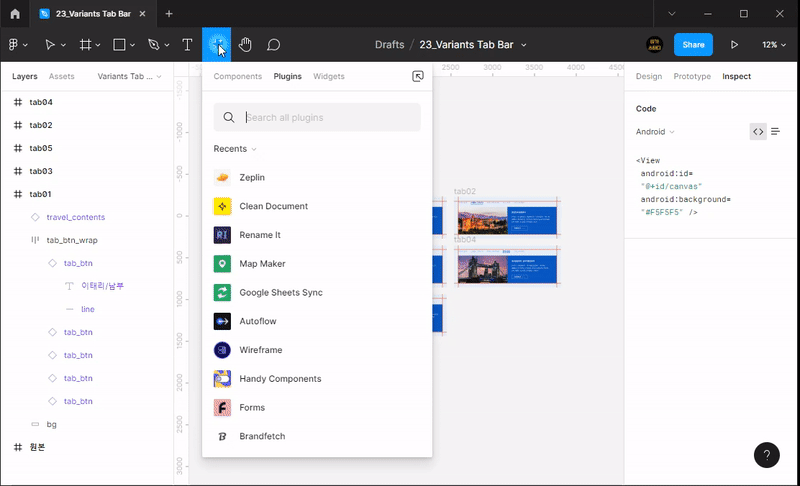Run the Rename It plugin
The height and width of the screenshot is (486, 800).
tap(317, 235)
